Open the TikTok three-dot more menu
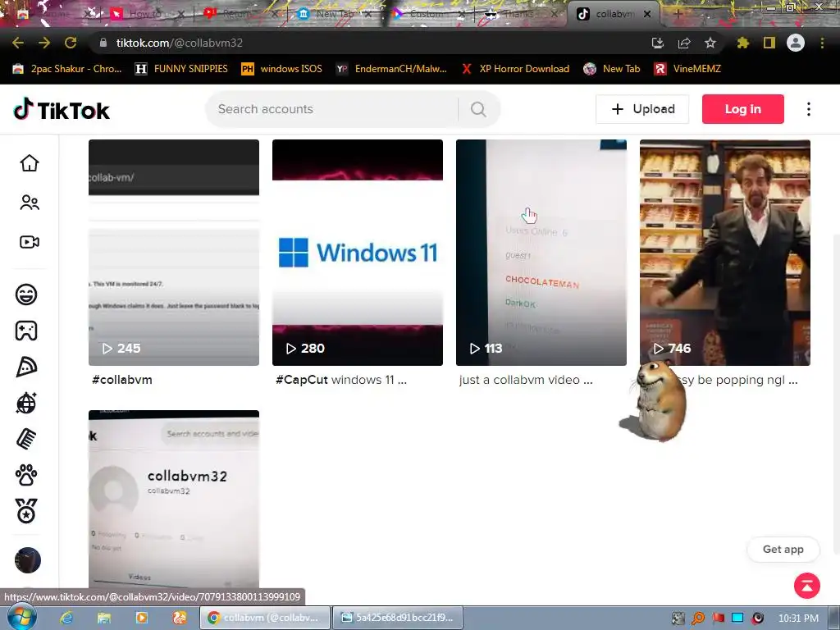 pos(809,109)
